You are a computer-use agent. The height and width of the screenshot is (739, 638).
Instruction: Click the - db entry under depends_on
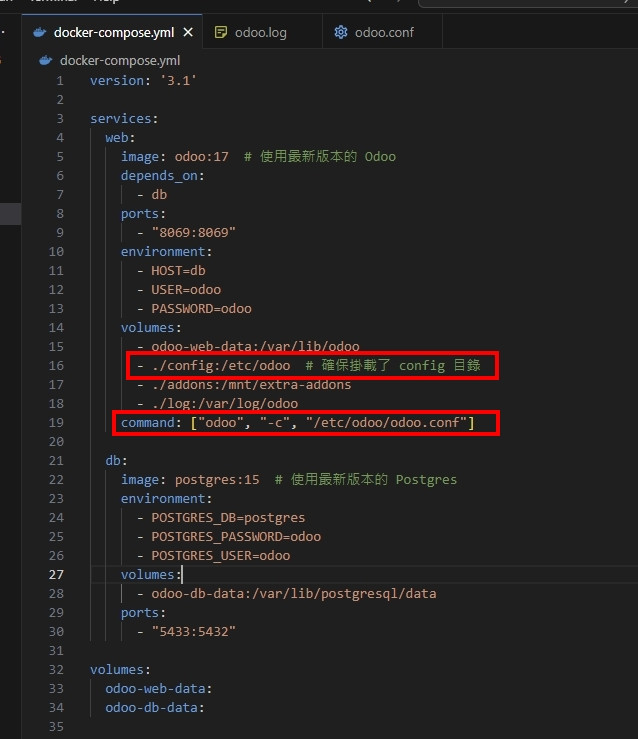coord(152,195)
